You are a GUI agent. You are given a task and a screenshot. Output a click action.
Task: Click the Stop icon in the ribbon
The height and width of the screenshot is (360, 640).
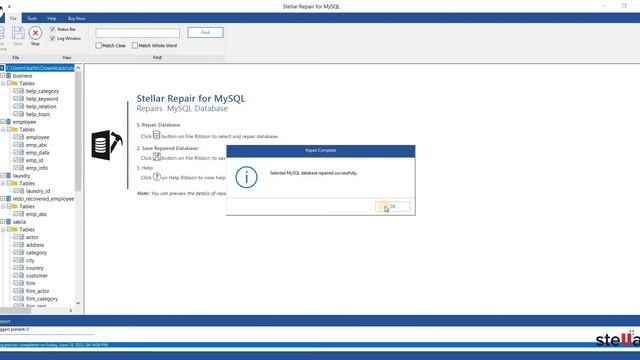click(x=35, y=33)
